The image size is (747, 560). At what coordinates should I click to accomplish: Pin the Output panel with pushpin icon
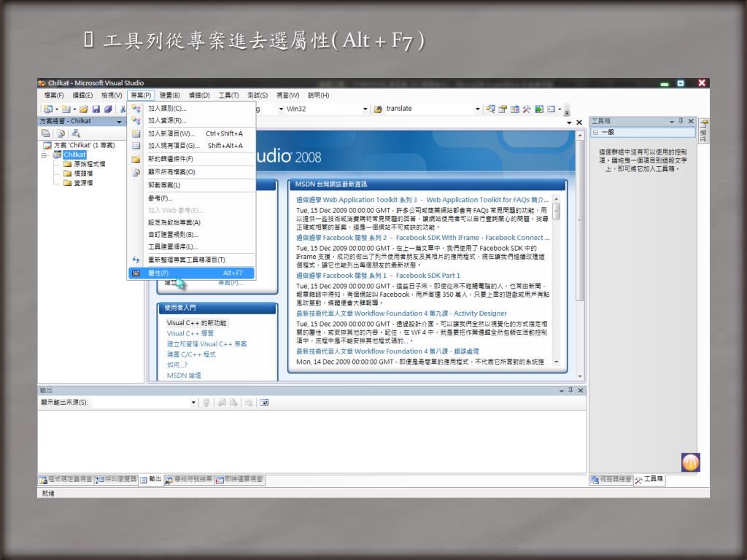coord(570,390)
